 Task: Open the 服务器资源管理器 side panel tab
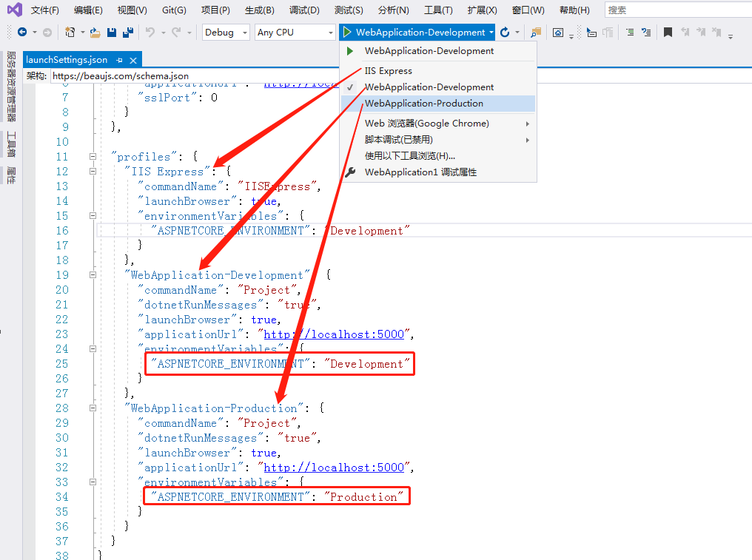pyautogui.click(x=11, y=87)
